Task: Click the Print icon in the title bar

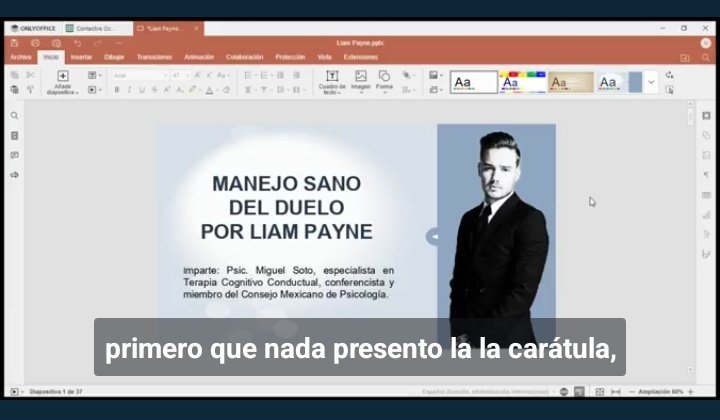Action: pyautogui.click(x=35, y=43)
